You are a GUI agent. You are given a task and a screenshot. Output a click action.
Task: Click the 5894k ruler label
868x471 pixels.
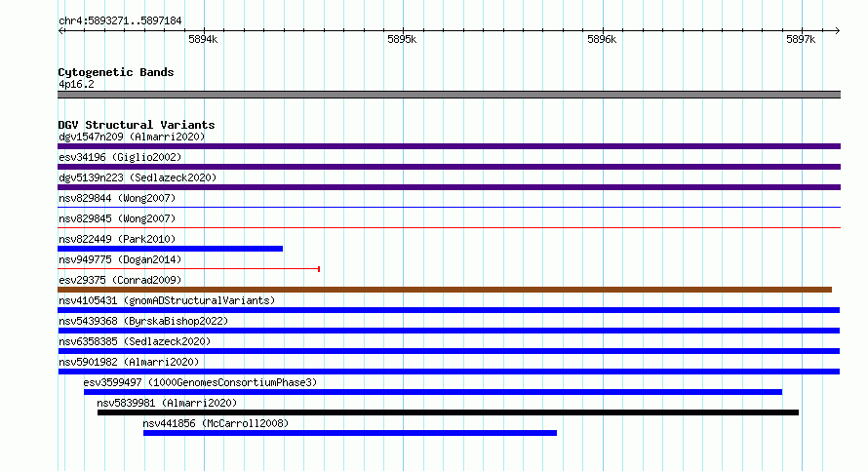point(203,39)
